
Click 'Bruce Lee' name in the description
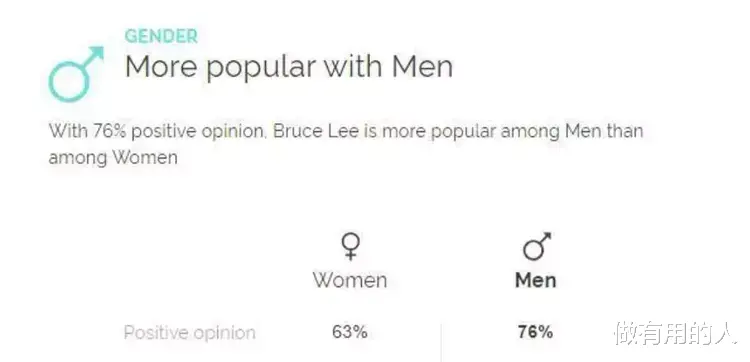[x=316, y=131]
